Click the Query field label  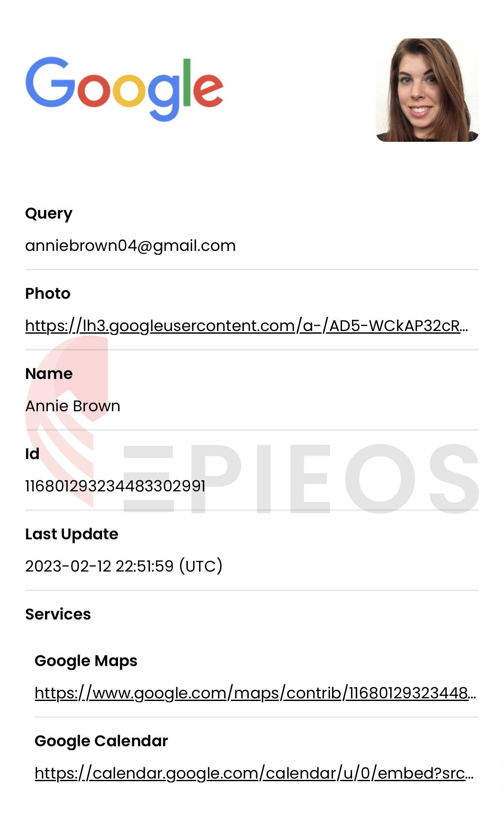tap(49, 214)
